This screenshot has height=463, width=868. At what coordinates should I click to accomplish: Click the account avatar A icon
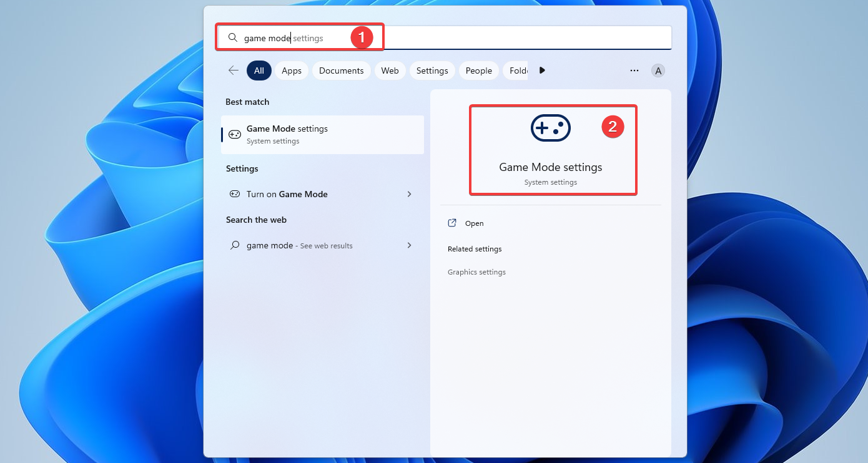pyautogui.click(x=658, y=71)
